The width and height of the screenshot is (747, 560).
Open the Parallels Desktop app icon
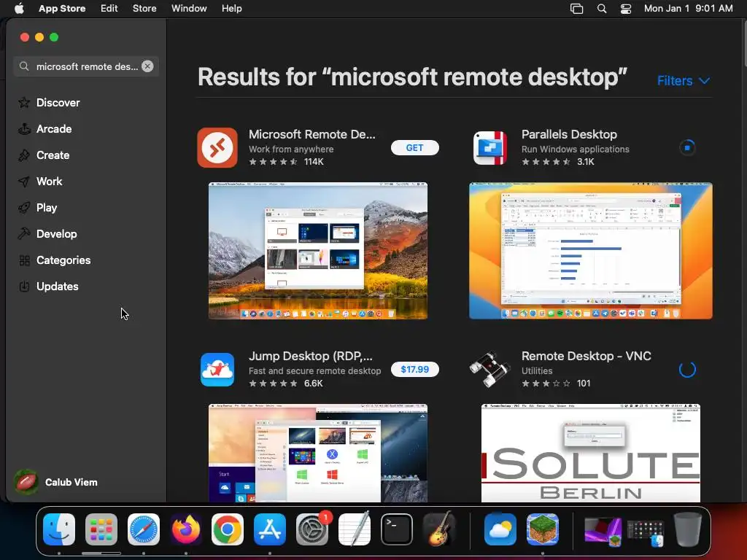489,147
